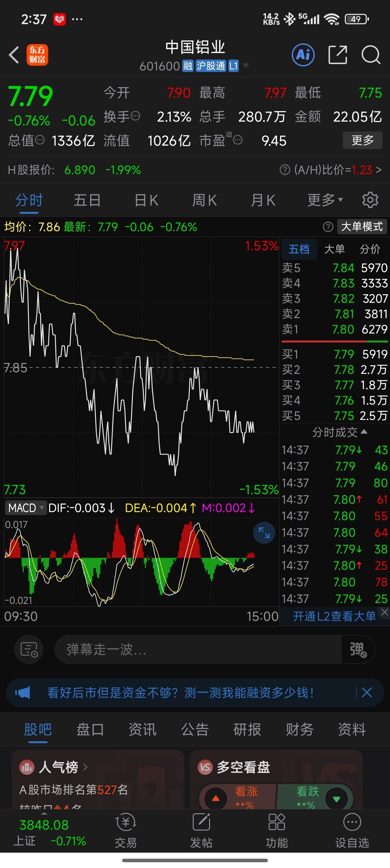Image resolution: width=390 pixels, height=868 pixels.
Task: Open the 功能 functions icon
Action: 277,830
